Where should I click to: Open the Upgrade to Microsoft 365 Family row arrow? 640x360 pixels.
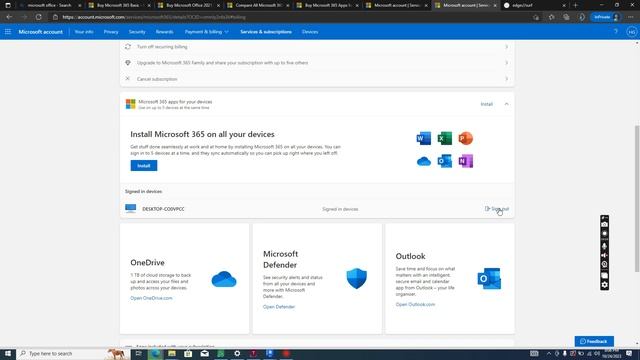(507, 63)
